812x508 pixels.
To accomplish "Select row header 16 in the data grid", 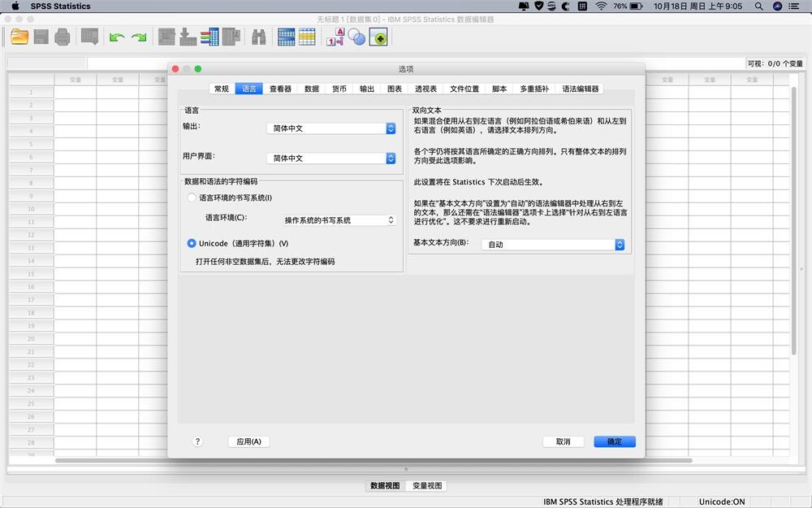I will click(31, 287).
